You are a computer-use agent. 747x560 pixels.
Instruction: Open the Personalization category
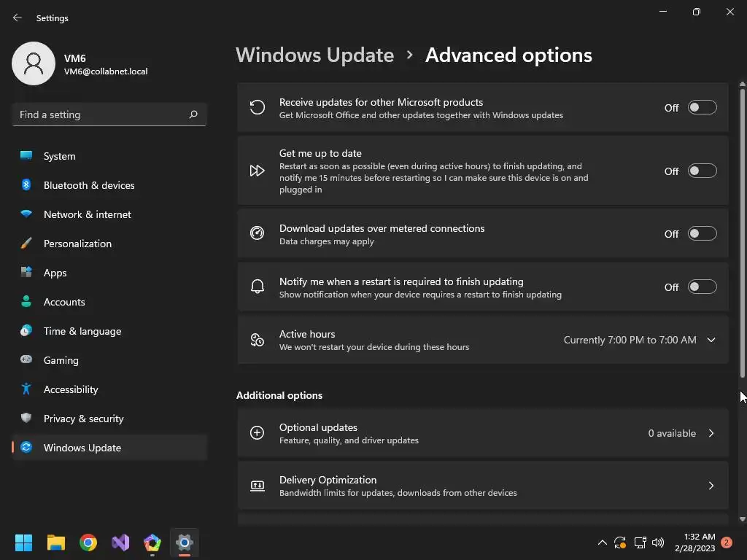point(109,244)
